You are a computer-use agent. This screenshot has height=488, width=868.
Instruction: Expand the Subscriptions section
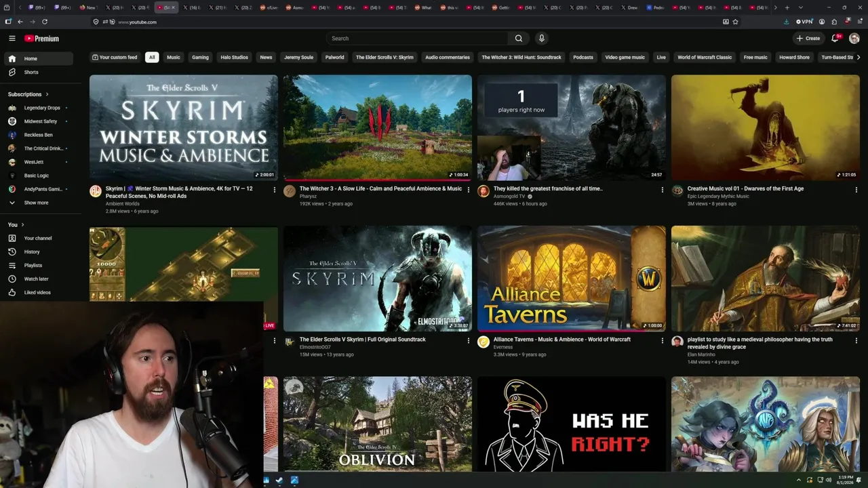[28, 94]
